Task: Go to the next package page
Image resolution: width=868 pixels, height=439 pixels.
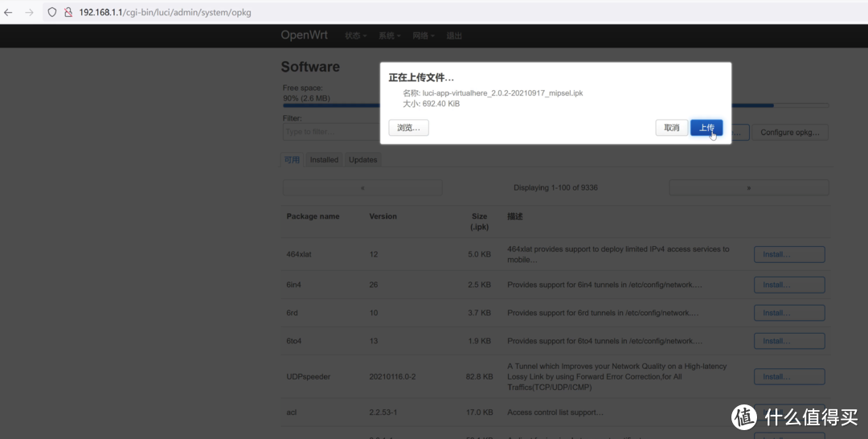Action: click(748, 187)
